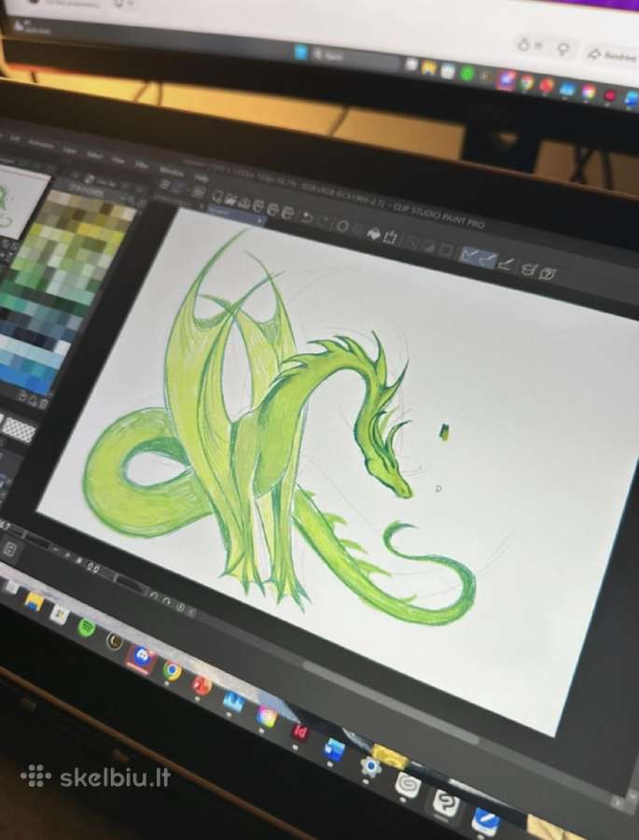Toggle the highlighted snap to ruler button
The height and width of the screenshot is (840, 639).
tap(469, 256)
